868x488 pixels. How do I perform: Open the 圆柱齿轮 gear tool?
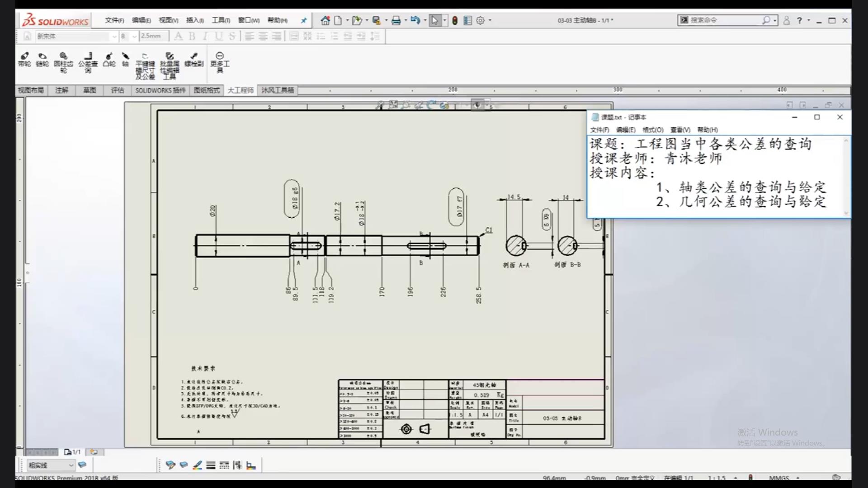tap(63, 62)
